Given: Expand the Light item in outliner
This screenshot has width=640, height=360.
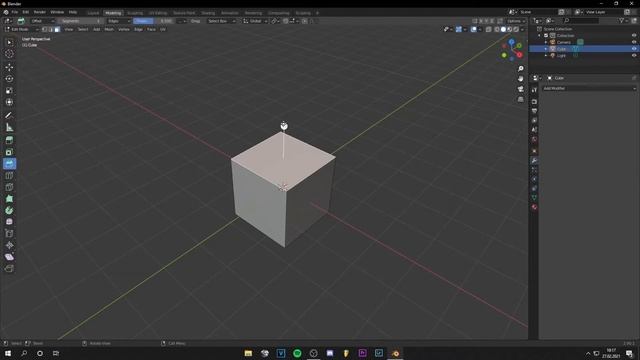Looking at the screenshot, I should 546,56.
